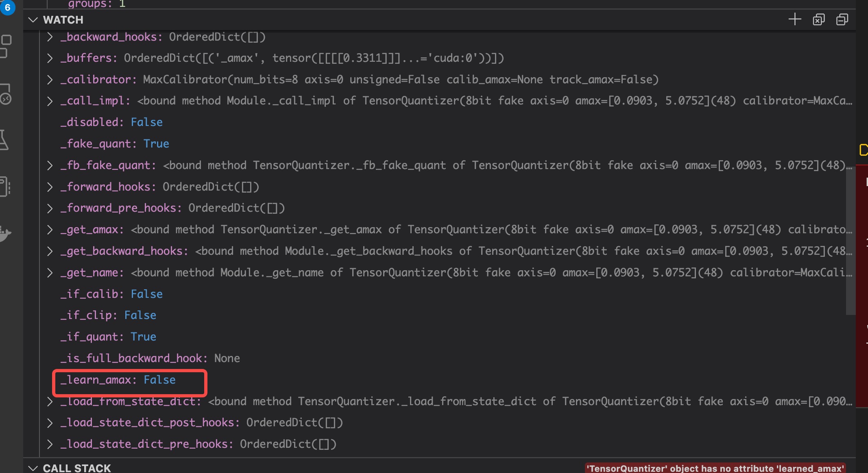Remove all watch expressions

pos(818,19)
